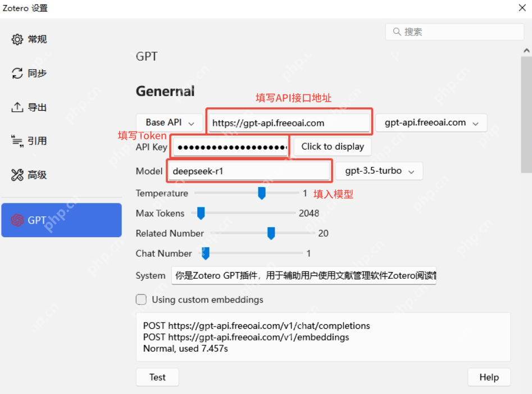The image size is (532, 394).
Task: Click the Related Number slider handle
Action: tap(271, 233)
